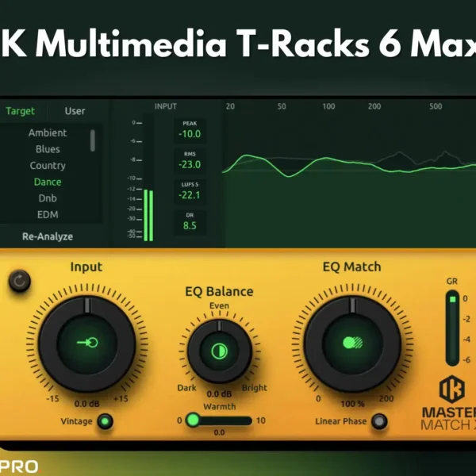Image resolution: width=476 pixels, height=476 pixels.
Task: Click the GR gain reduction meter
Action: coord(452,328)
